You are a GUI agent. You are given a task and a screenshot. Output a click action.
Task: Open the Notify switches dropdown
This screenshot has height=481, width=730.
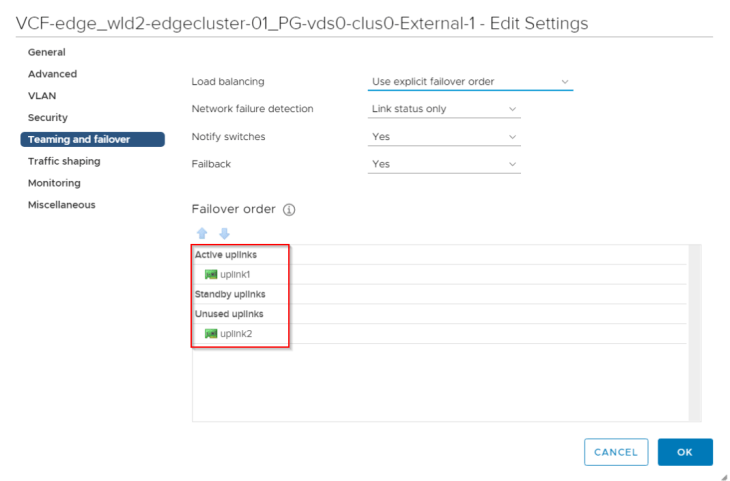pos(444,136)
